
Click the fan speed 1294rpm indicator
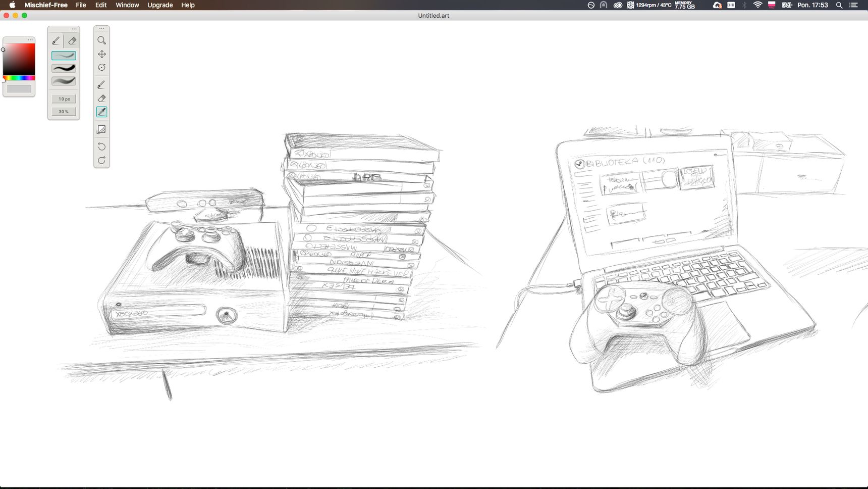[x=649, y=5]
